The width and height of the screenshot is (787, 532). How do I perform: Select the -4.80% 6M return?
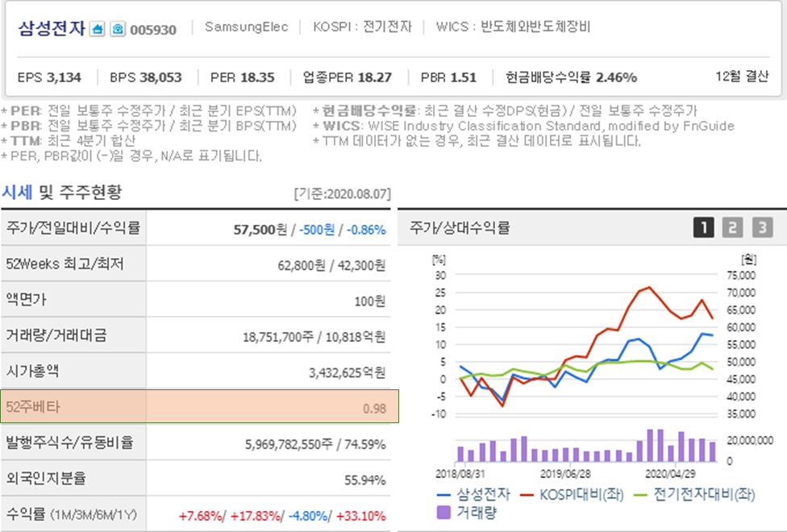click(308, 516)
